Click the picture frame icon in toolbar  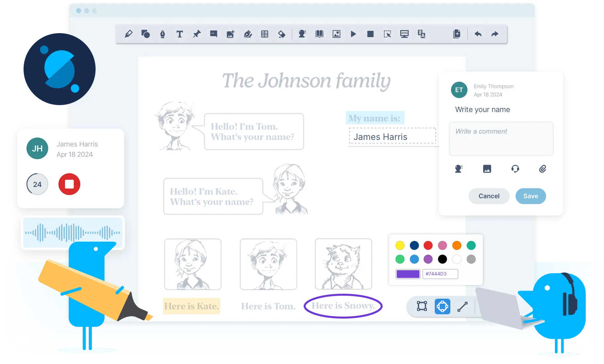[337, 34]
